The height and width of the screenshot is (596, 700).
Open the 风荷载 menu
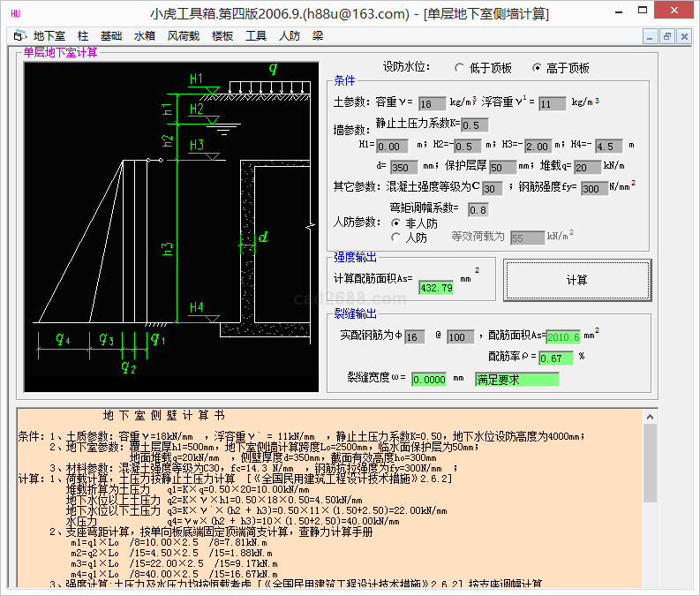pyautogui.click(x=184, y=36)
